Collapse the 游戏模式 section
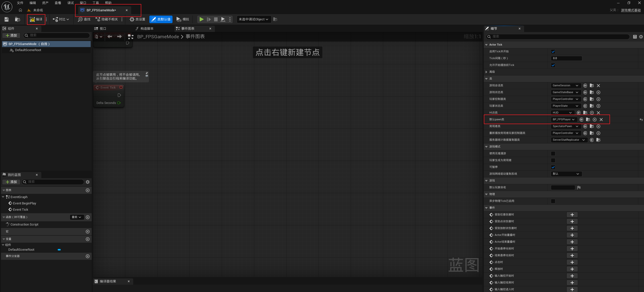 pos(486,147)
